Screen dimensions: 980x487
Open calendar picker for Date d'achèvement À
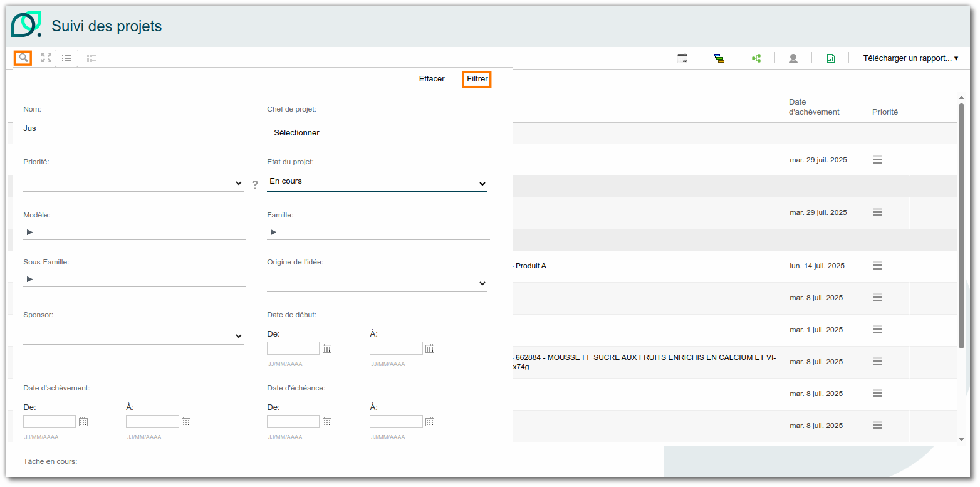[186, 422]
